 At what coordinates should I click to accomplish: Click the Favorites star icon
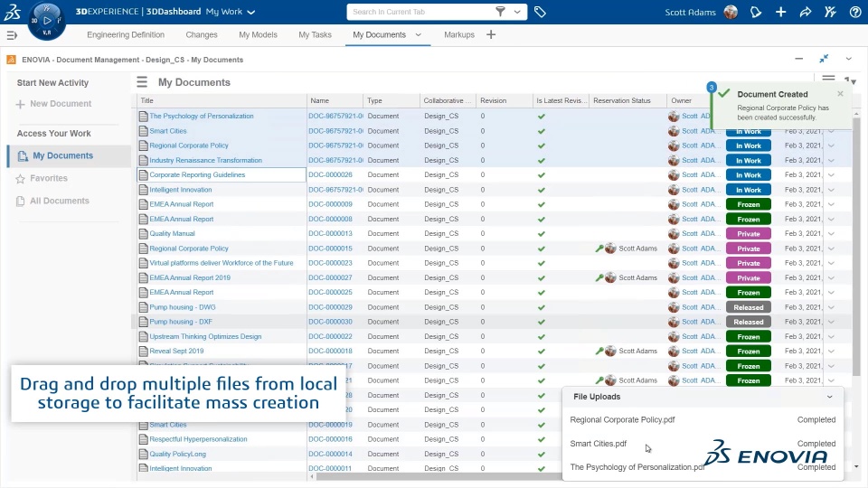pos(21,179)
